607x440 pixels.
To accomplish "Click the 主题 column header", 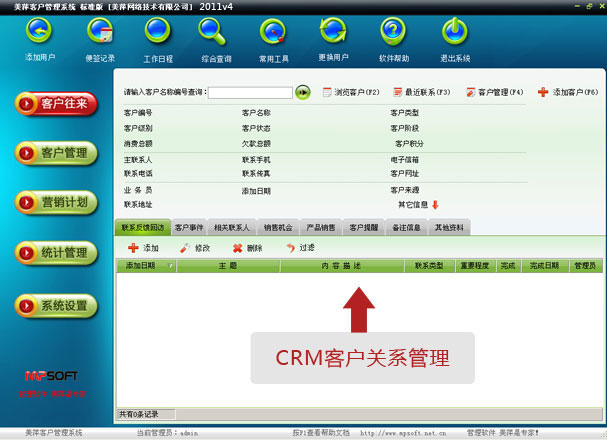I will (228, 266).
